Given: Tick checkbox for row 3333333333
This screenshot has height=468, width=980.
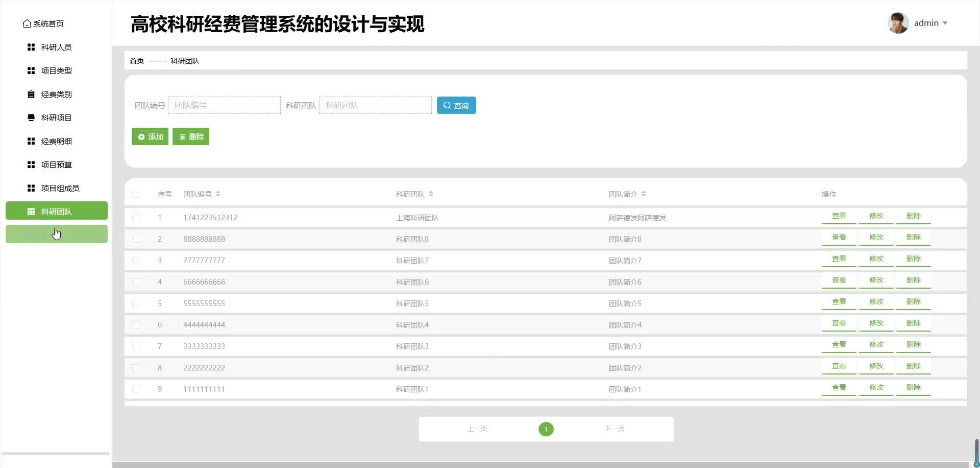Looking at the screenshot, I should [136, 346].
